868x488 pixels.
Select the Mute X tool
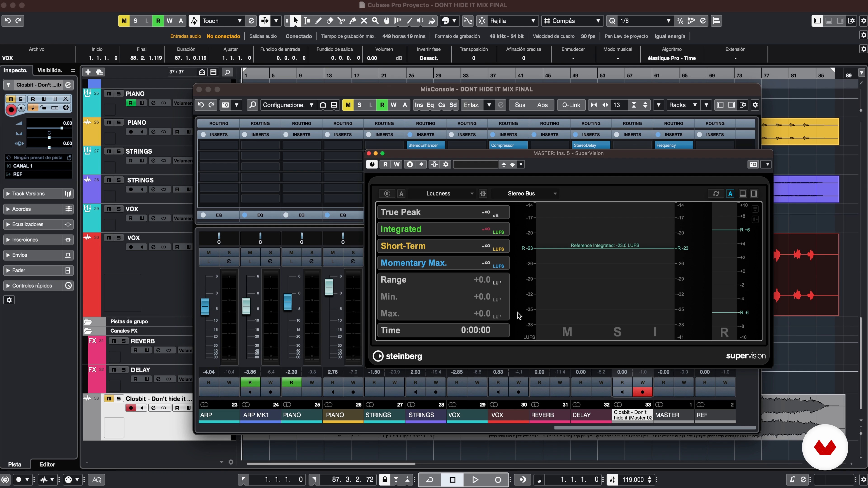point(364,21)
